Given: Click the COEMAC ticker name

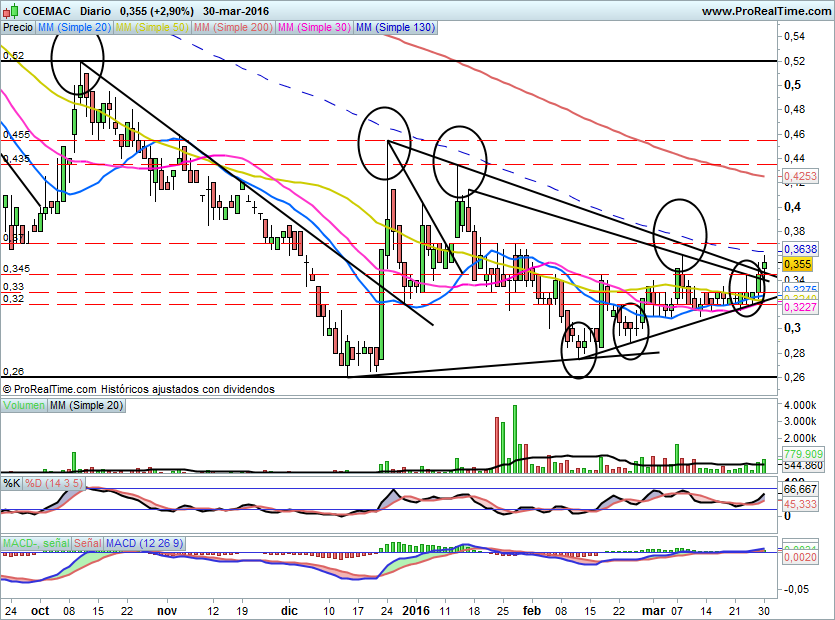Looking at the screenshot, I should (46, 10).
